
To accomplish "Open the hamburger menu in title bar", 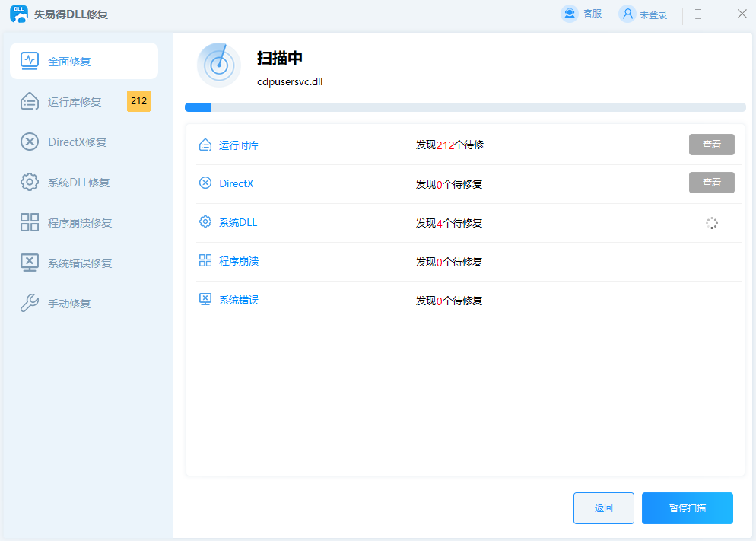I will [699, 14].
